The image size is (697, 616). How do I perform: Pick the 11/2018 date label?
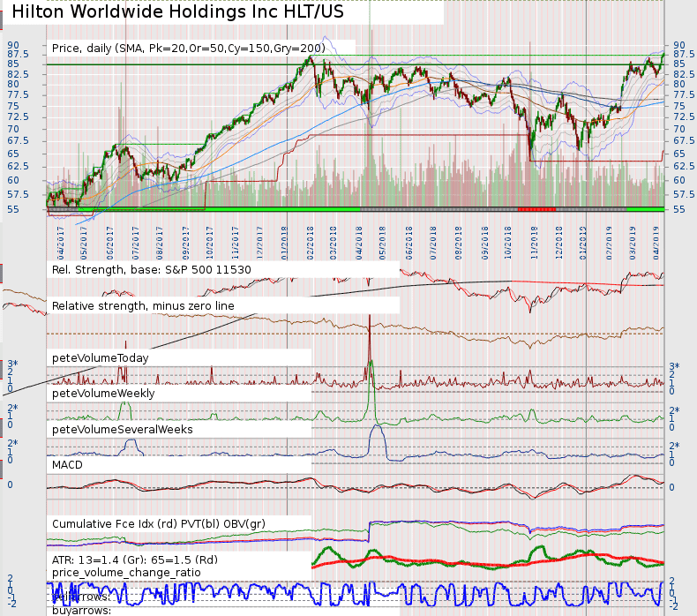coord(535,244)
